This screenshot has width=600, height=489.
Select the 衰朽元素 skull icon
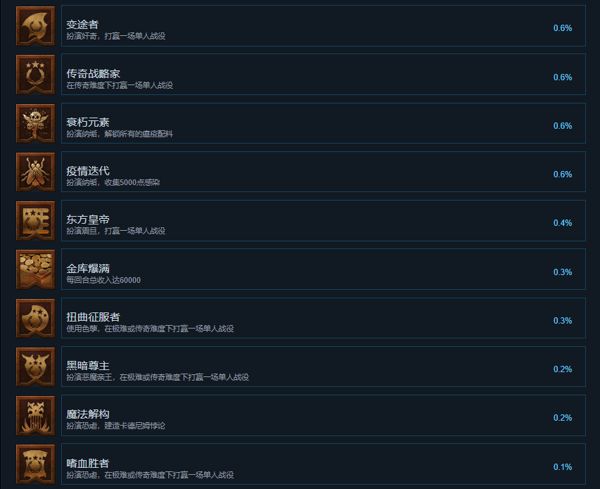click(36, 123)
